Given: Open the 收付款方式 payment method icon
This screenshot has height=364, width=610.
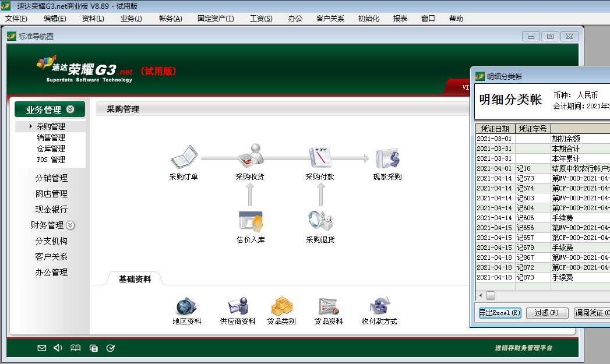Looking at the screenshot, I should (379, 306).
